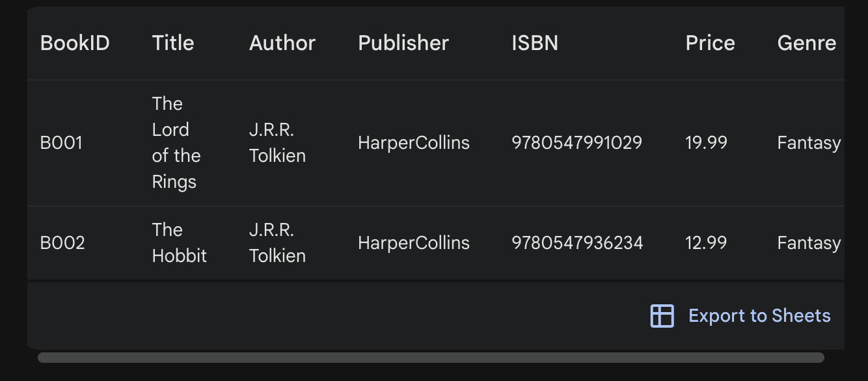Image resolution: width=868 pixels, height=381 pixels.
Task: Click the ISBN column header
Action: click(535, 43)
